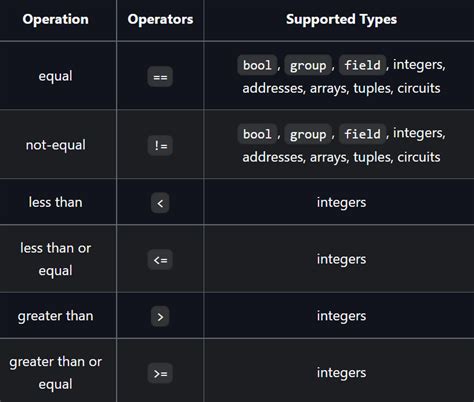Click the "!=" operator code badge

tap(160, 145)
